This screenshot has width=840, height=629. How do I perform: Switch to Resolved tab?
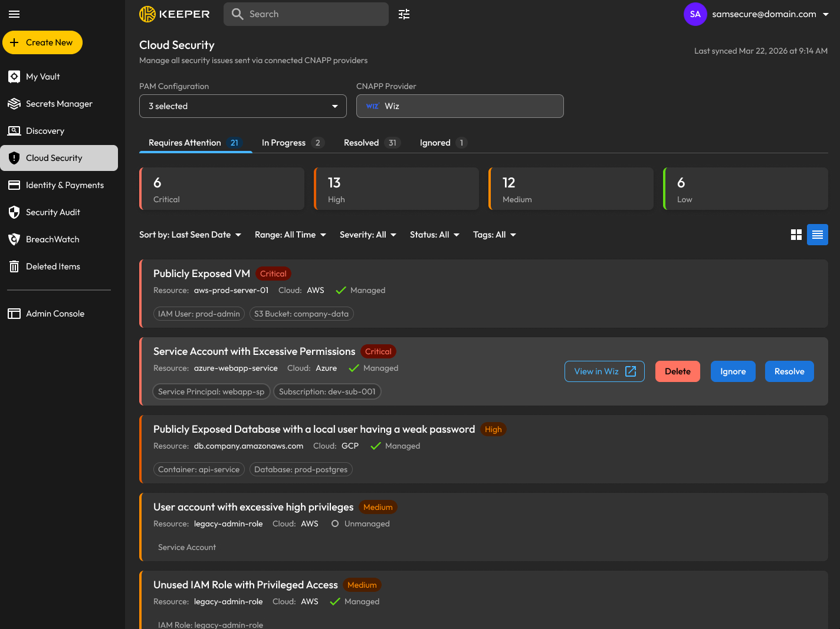(372, 143)
